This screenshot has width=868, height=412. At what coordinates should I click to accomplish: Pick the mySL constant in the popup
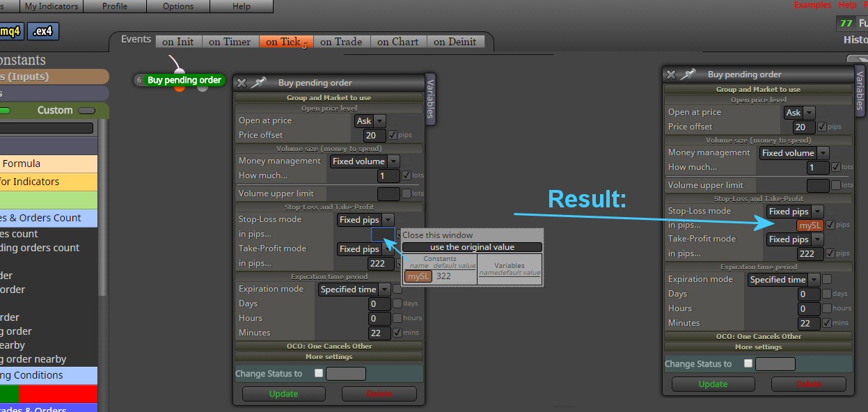419,276
